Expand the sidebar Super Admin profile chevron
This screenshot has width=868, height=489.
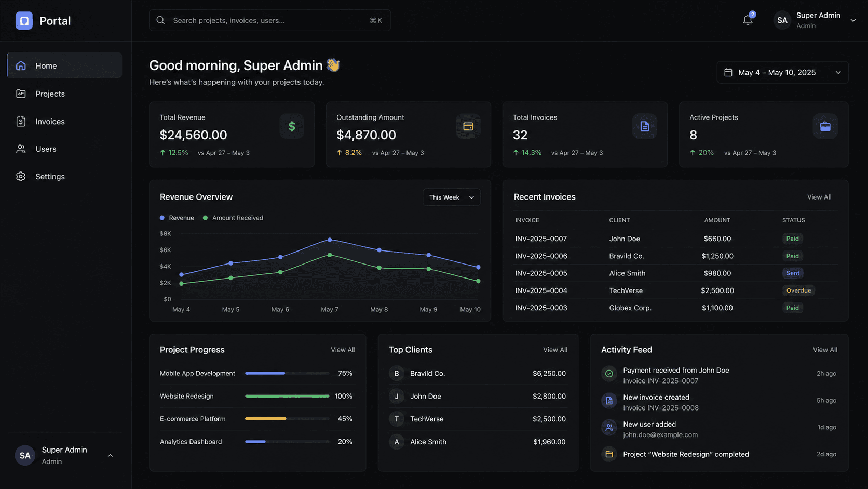[x=110, y=456]
